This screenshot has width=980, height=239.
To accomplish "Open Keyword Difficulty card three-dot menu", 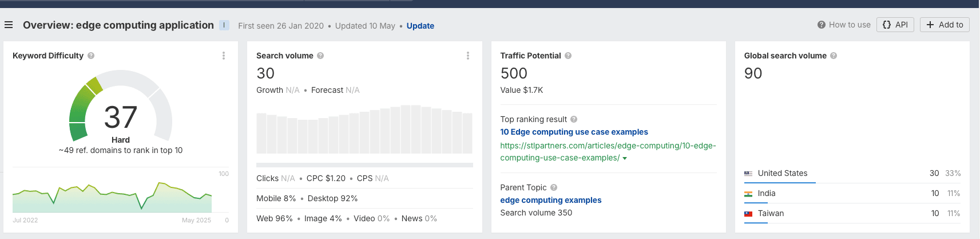I will coord(224,56).
